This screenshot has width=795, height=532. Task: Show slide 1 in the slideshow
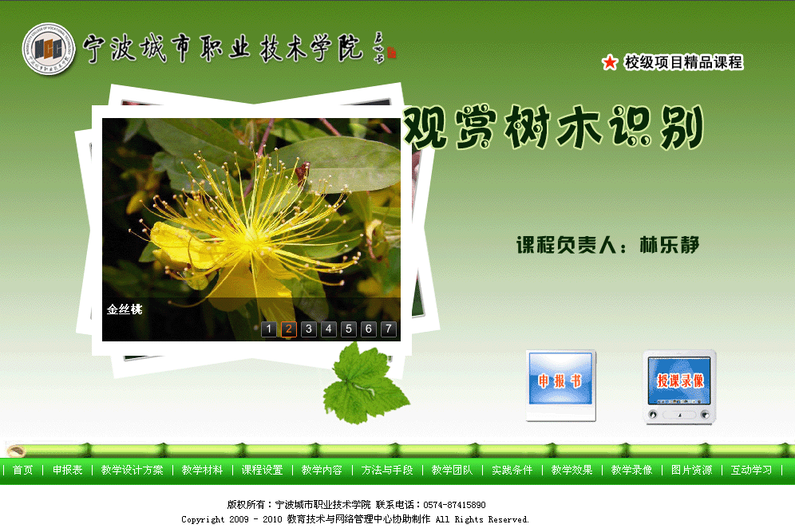269,329
